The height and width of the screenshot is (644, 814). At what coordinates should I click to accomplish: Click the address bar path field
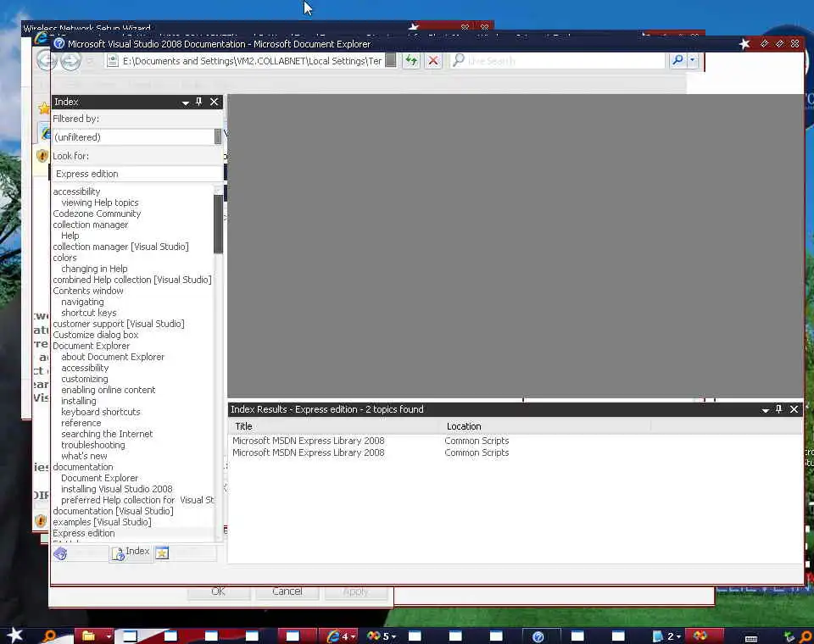tap(253, 61)
